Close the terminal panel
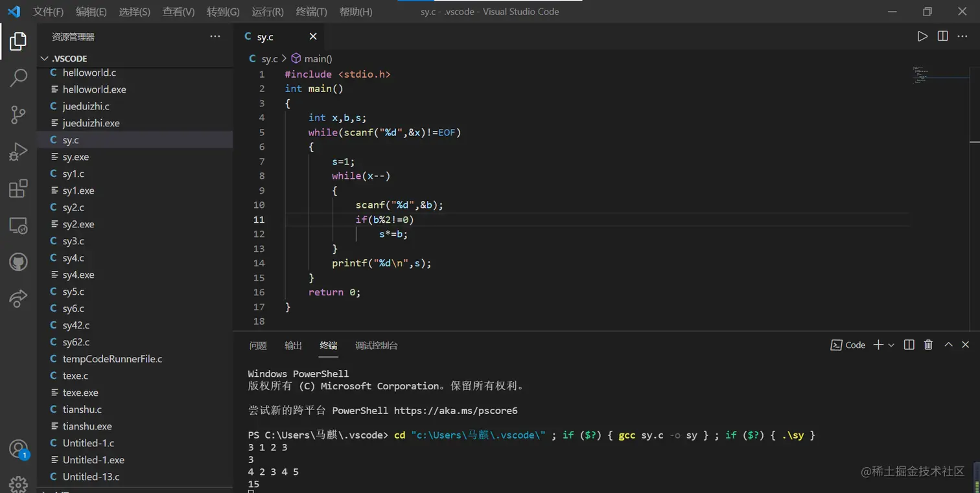Image resolution: width=980 pixels, height=493 pixels. (966, 345)
